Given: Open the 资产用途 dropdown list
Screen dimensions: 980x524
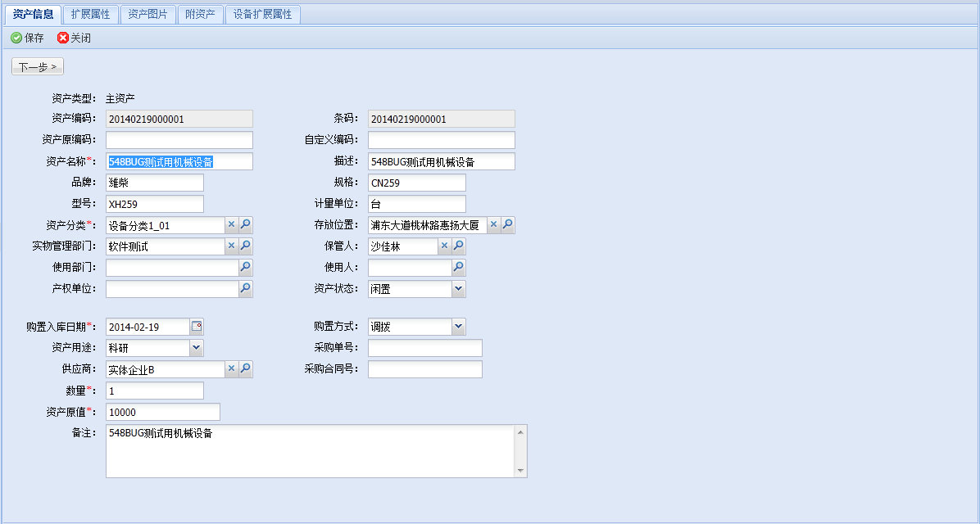Looking at the screenshot, I should [x=197, y=348].
